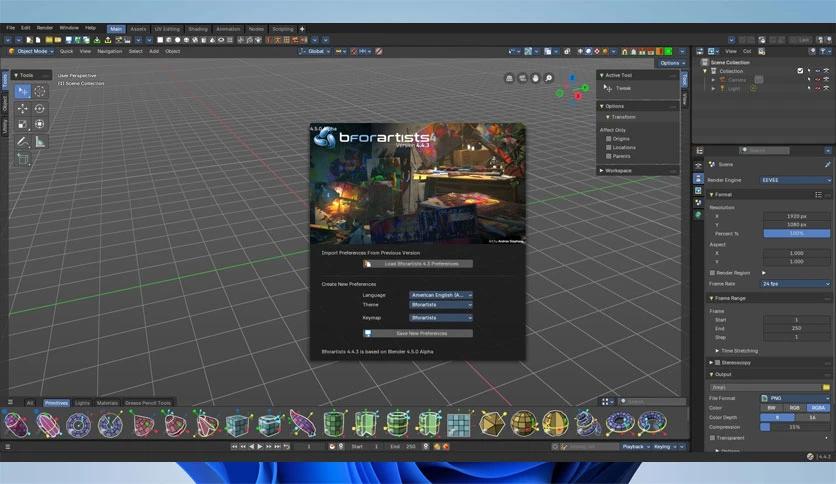Open the Frame Rate dropdown

coord(795,284)
